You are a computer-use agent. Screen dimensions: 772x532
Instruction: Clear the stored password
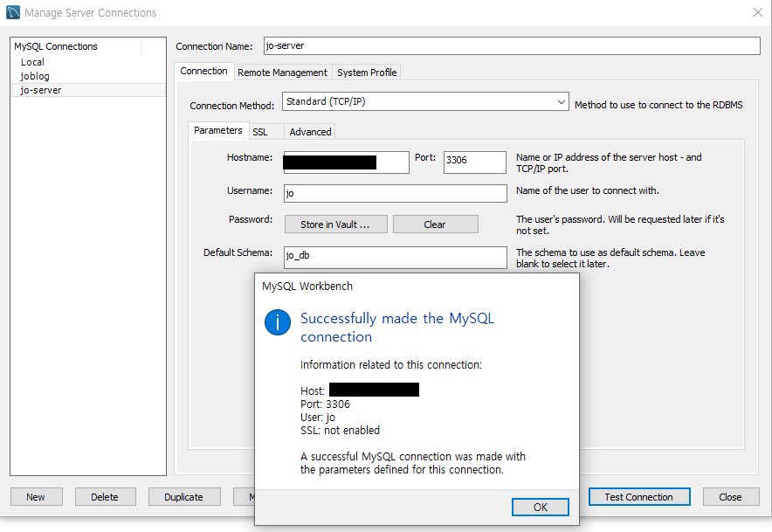[x=435, y=225]
